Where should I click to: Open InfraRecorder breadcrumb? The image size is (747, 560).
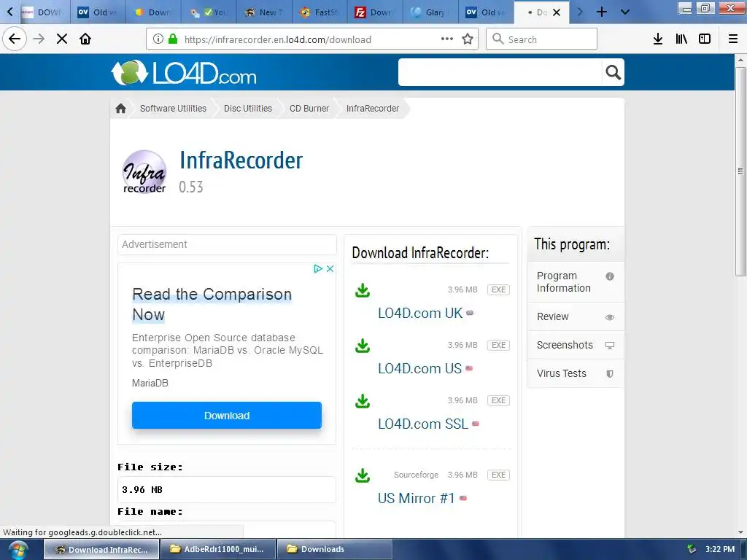coord(373,108)
